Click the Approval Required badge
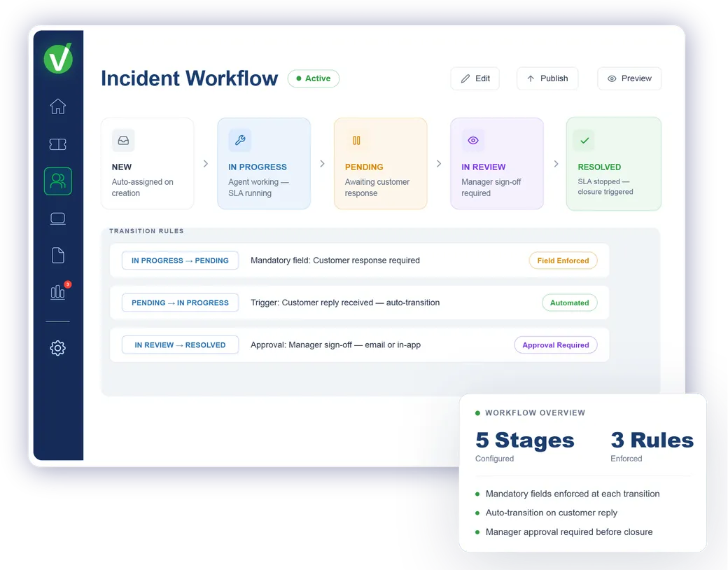The image size is (728, 570). tap(556, 345)
